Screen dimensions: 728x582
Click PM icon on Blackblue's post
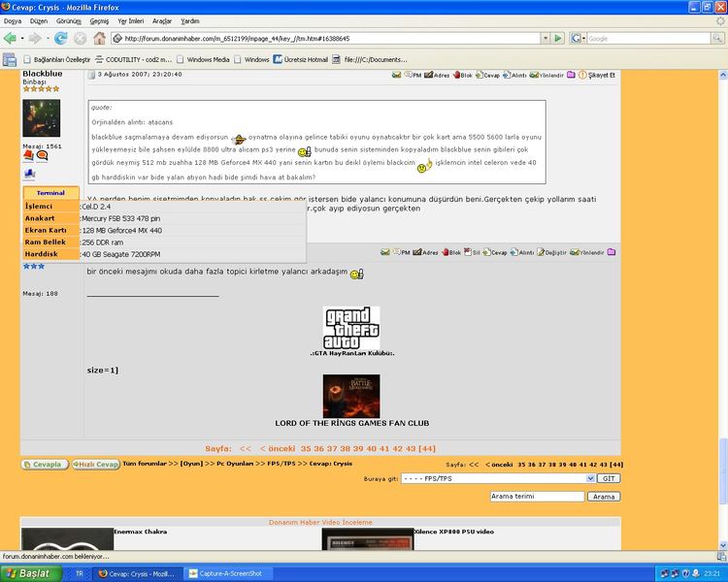[x=413, y=75]
